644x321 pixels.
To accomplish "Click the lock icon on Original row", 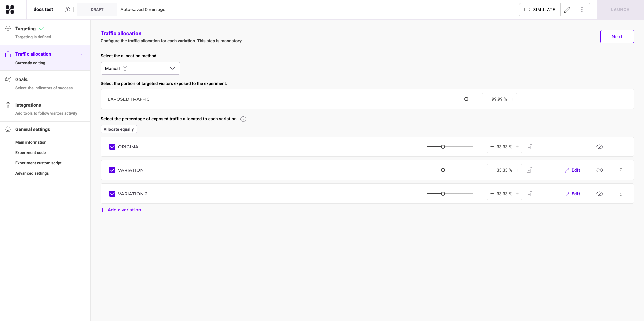I will pyautogui.click(x=529, y=147).
